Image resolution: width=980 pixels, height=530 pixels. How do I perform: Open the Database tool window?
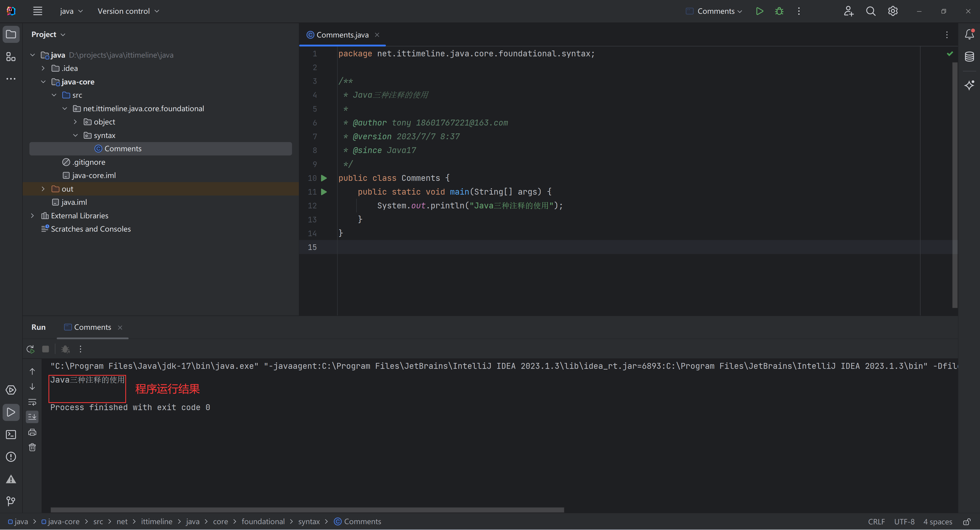click(969, 57)
